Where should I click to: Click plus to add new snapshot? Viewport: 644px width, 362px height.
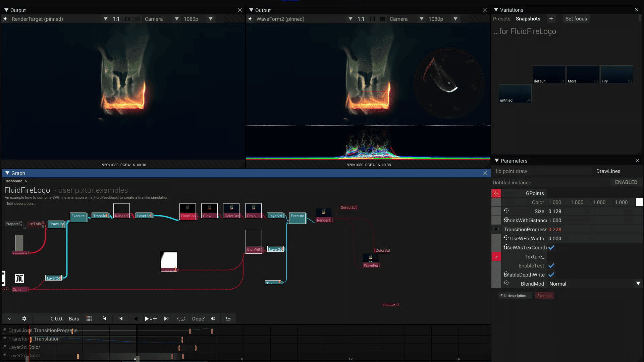(x=551, y=19)
